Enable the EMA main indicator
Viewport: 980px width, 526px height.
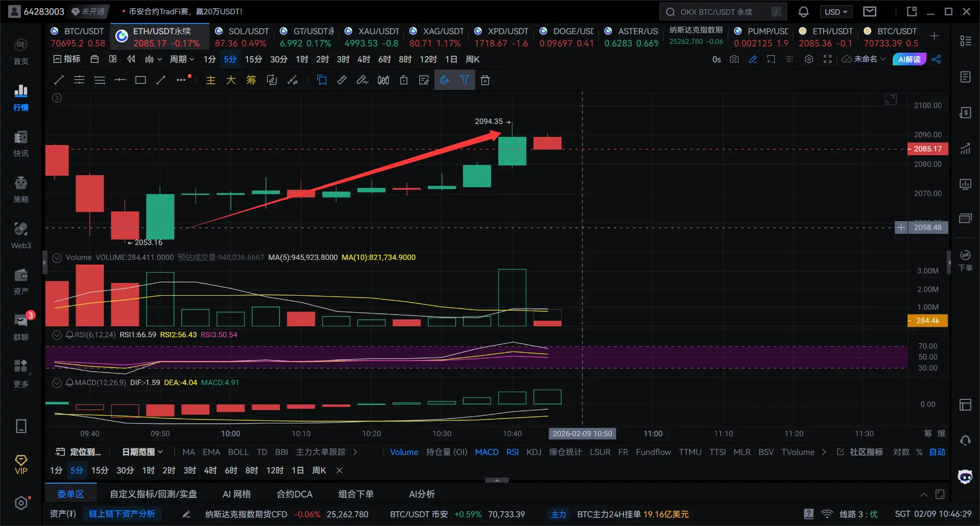pos(211,452)
